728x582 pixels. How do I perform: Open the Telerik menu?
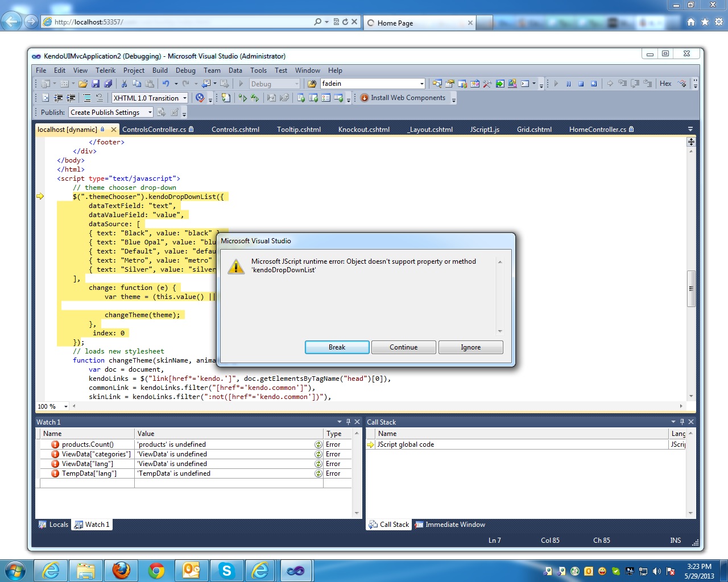tap(106, 70)
